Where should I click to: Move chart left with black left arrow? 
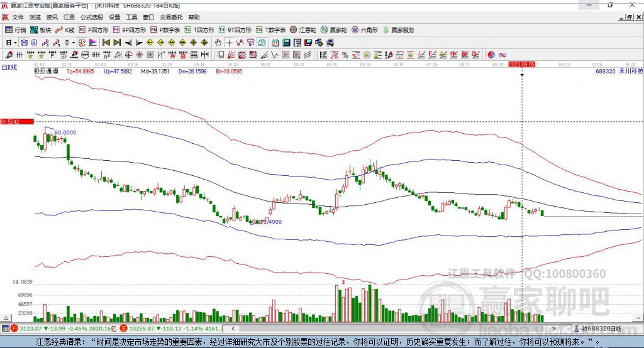coord(128,43)
